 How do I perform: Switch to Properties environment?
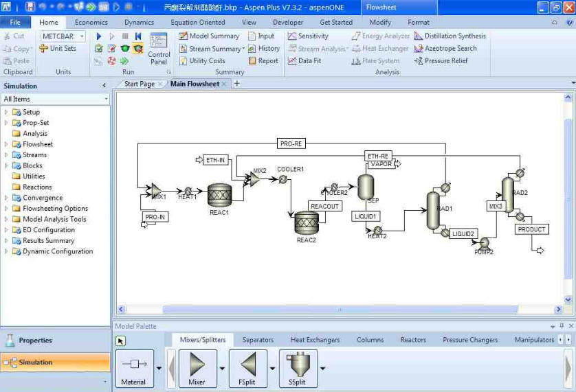click(55, 341)
